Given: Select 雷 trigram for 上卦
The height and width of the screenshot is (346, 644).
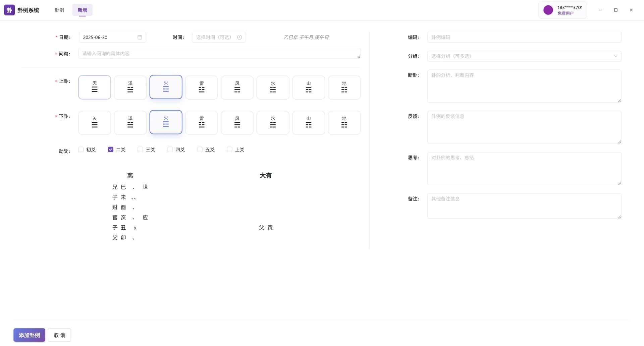Looking at the screenshot, I should pos(202,88).
